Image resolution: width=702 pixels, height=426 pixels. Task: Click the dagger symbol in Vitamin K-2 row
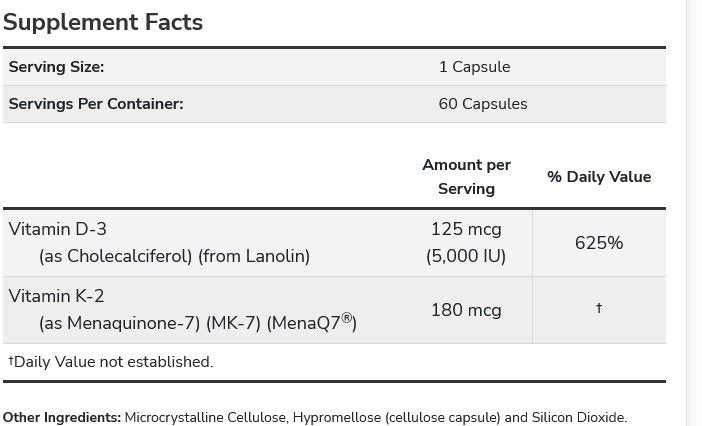pos(599,309)
